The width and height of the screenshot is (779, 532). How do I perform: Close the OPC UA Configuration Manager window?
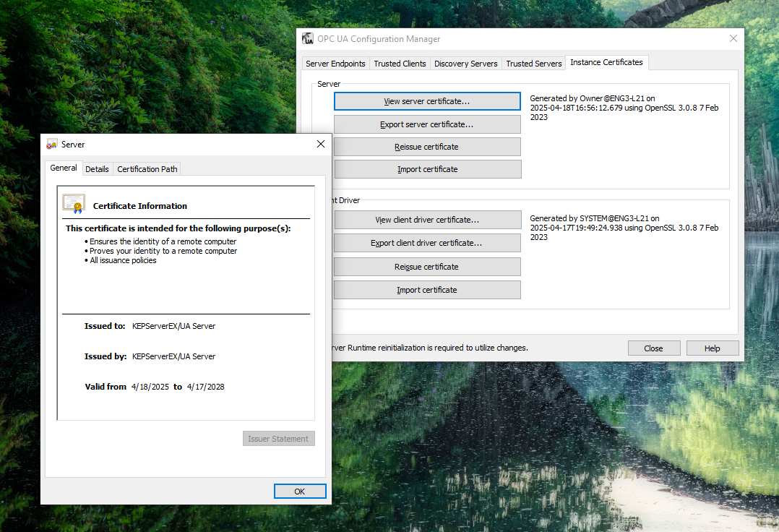coord(733,39)
